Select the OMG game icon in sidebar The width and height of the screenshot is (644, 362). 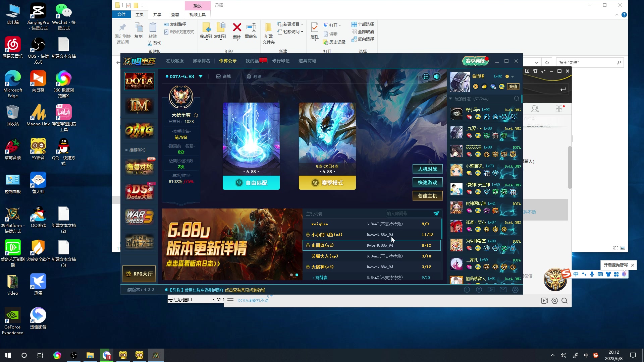coord(139,131)
